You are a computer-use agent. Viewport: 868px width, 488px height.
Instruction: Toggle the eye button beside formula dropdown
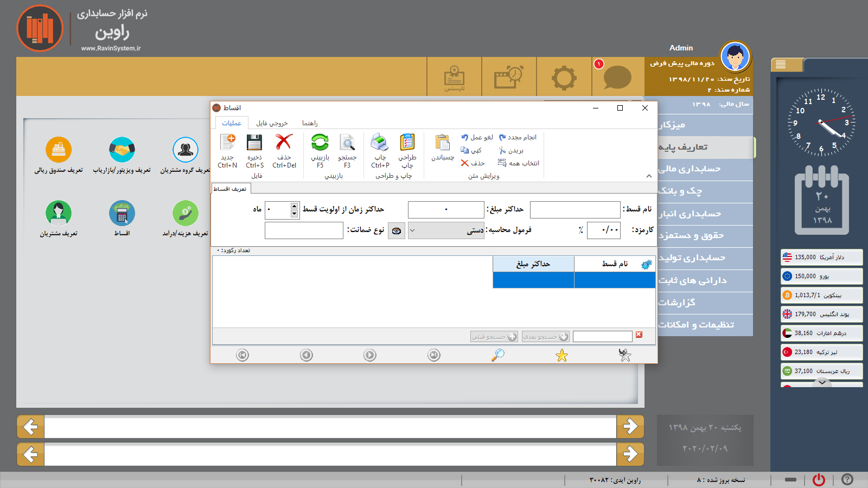point(397,230)
